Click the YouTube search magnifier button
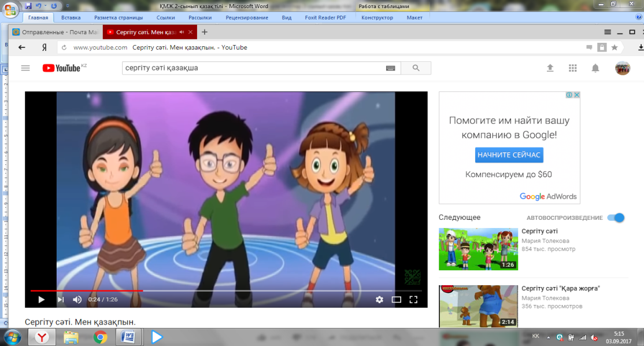Screen dimensions: 644x346 click(x=416, y=68)
